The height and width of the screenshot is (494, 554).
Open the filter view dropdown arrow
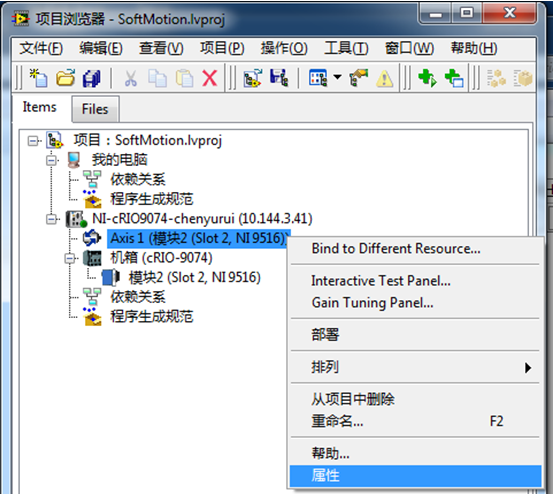[337, 77]
